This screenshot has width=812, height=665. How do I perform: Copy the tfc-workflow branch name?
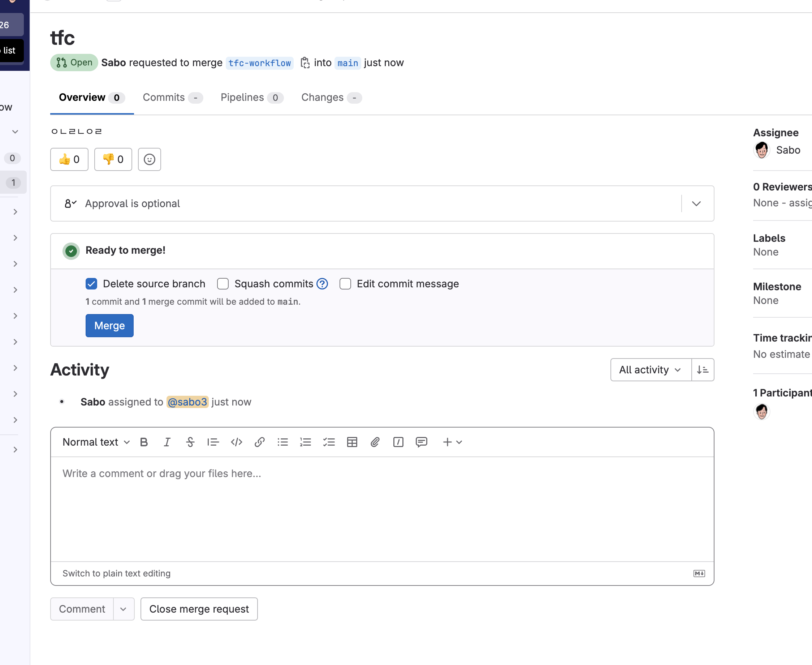(305, 63)
